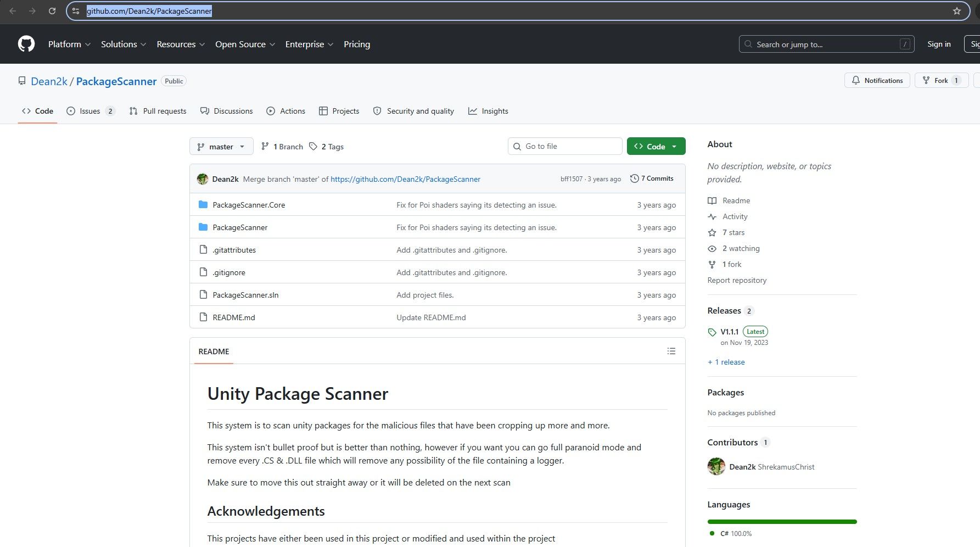The image size is (980, 547).
Task: View 2 Tags link
Action: pyautogui.click(x=327, y=147)
